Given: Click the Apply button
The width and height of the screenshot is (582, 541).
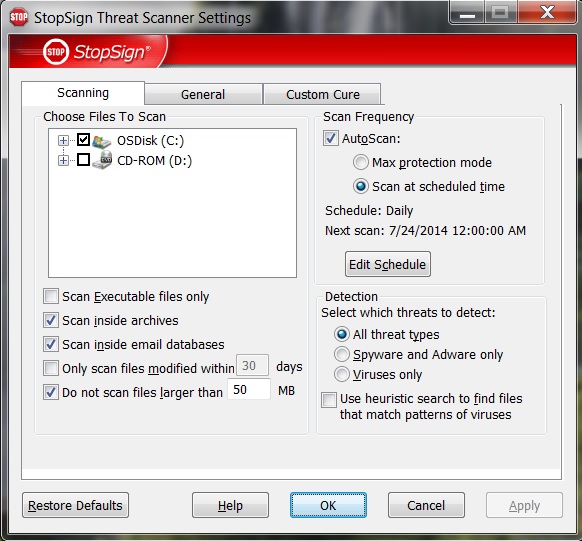Looking at the screenshot, I should [524, 505].
